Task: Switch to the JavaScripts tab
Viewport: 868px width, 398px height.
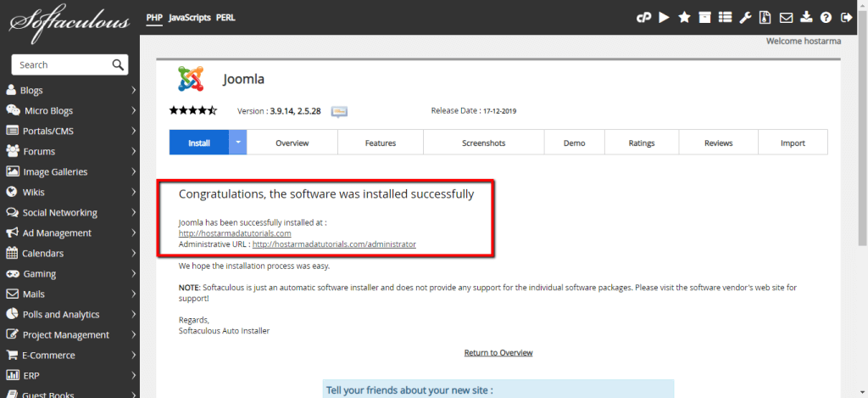Action: click(x=189, y=18)
